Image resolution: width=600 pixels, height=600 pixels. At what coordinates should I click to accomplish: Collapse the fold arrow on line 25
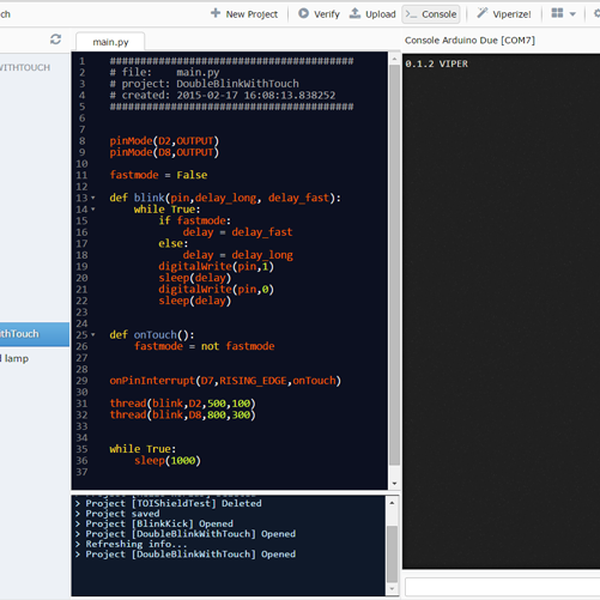[x=93, y=335]
